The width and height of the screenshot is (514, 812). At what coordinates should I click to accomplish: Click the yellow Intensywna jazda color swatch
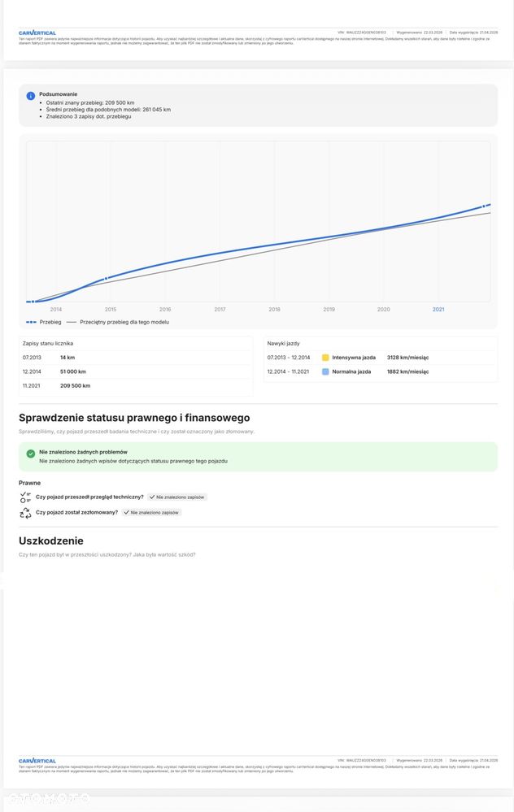[x=325, y=358]
